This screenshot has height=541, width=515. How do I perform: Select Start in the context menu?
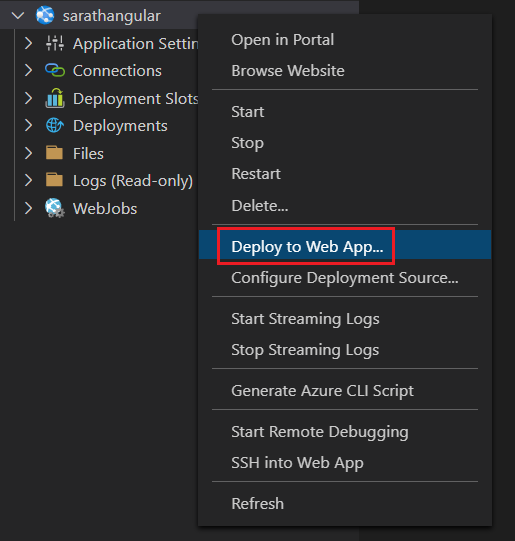coord(345,112)
